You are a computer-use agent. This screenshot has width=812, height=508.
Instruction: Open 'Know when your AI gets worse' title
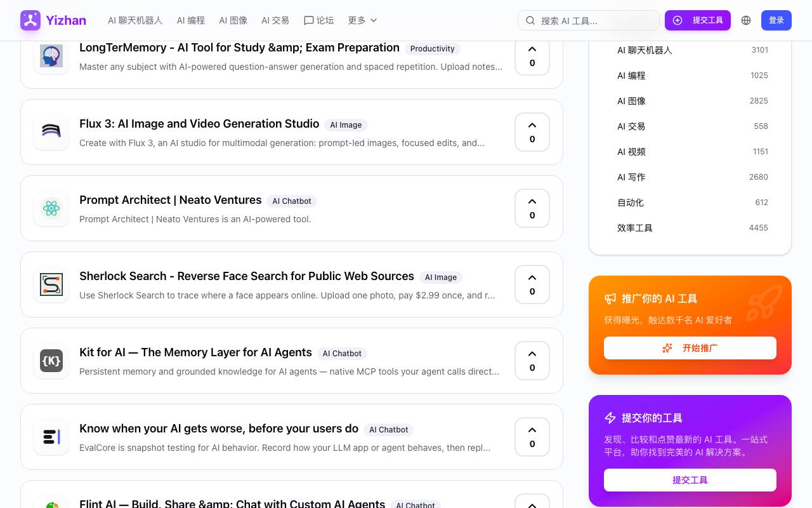pos(219,429)
